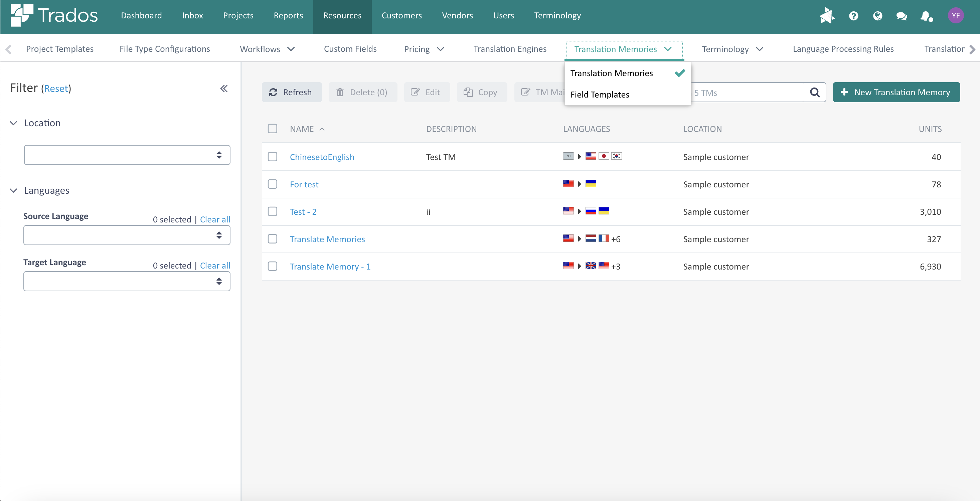Open the ChinesetoEnglish translation memory link

point(322,157)
